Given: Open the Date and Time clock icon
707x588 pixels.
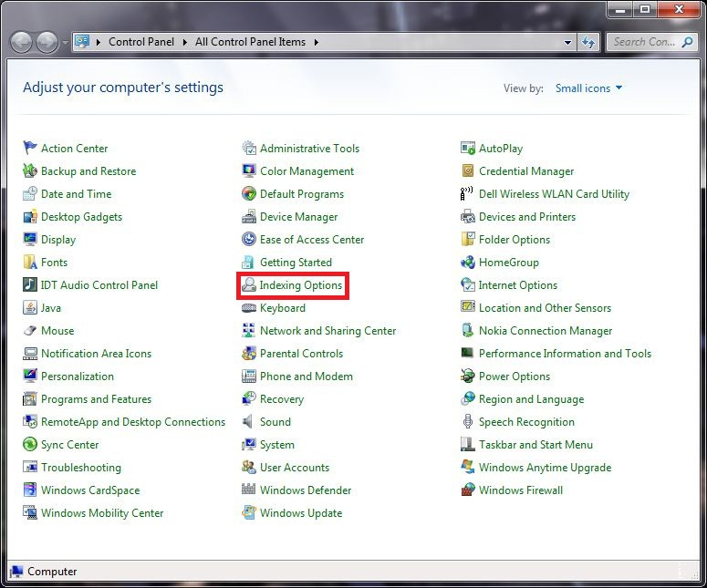Looking at the screenshot, I should tap(30, 194).
